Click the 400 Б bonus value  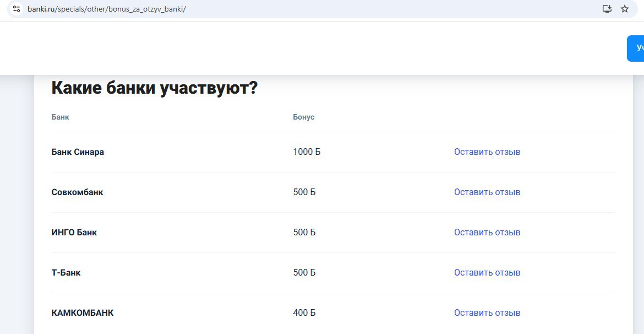point(304,313)
